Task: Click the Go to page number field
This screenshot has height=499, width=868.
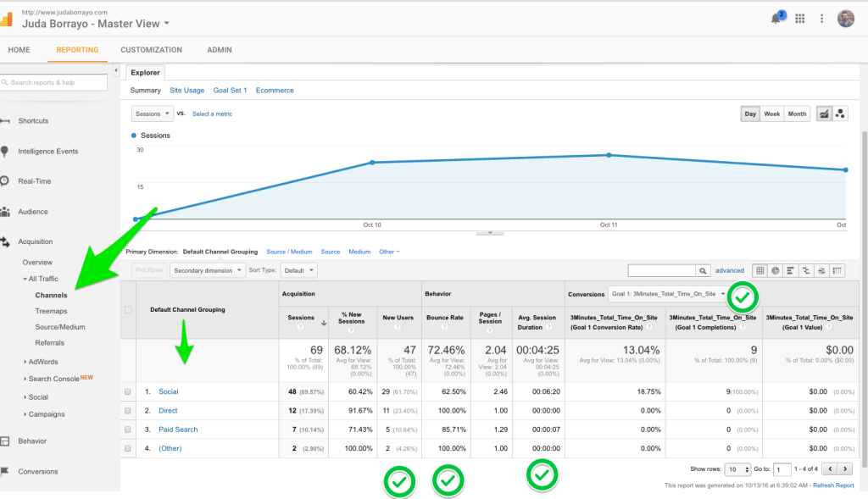Action: pyautogui.click(x=782, y=469)
